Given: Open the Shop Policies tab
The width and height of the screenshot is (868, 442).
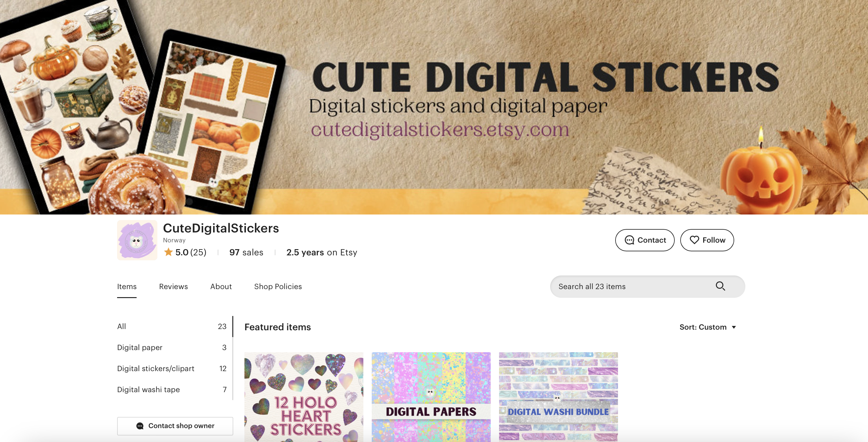Looking at the screenshot, I should (278, 287).
